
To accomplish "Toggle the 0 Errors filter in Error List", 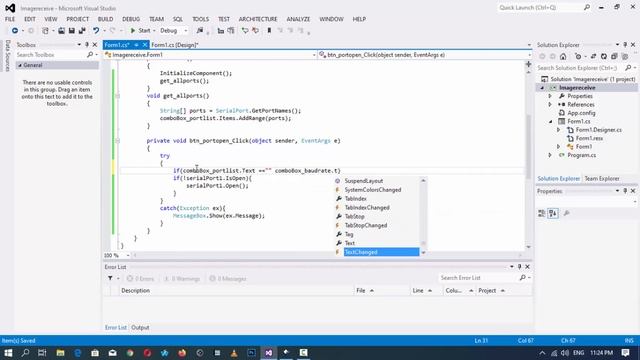I will click(140, 279).
